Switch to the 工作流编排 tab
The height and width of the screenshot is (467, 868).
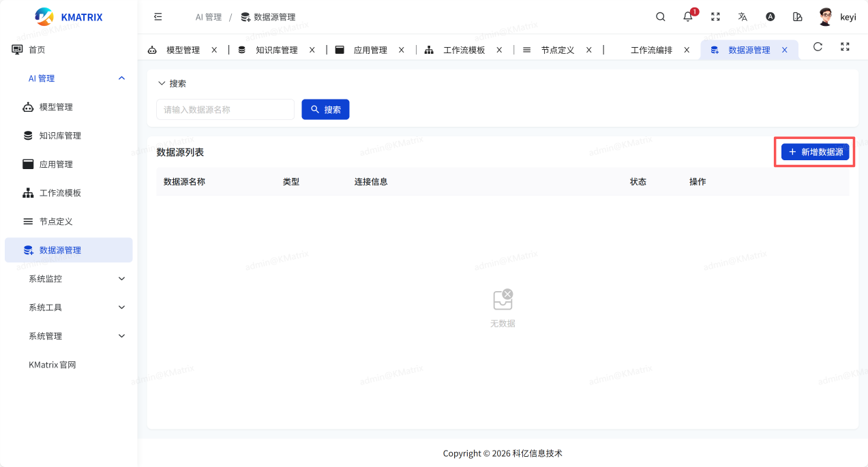(x=650, y=50)
